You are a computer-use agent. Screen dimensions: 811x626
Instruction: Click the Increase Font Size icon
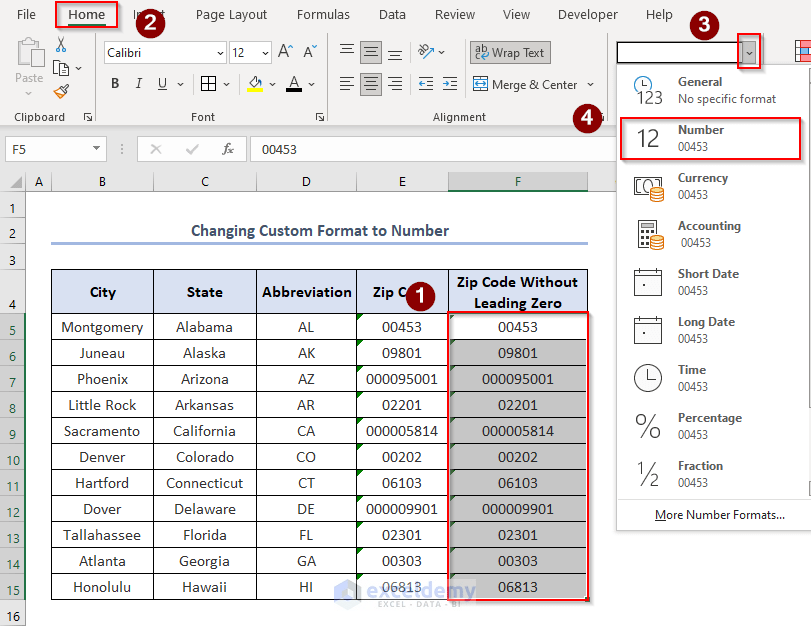coord(287,52)
